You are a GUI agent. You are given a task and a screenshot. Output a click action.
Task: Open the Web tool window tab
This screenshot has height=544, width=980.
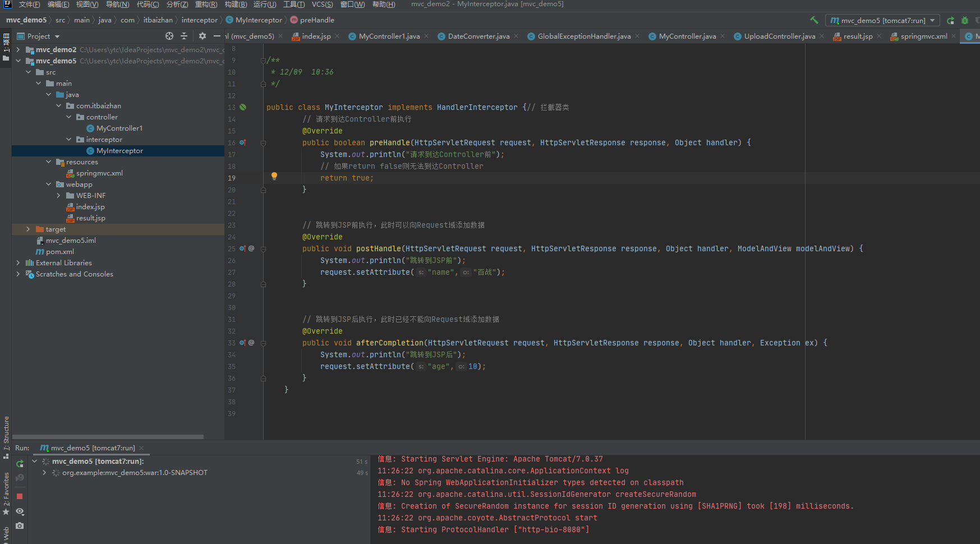[x=6, y=534]
